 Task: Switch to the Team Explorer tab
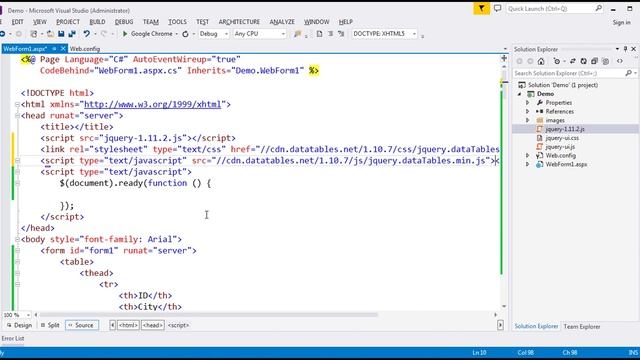(x=582, y=327)
